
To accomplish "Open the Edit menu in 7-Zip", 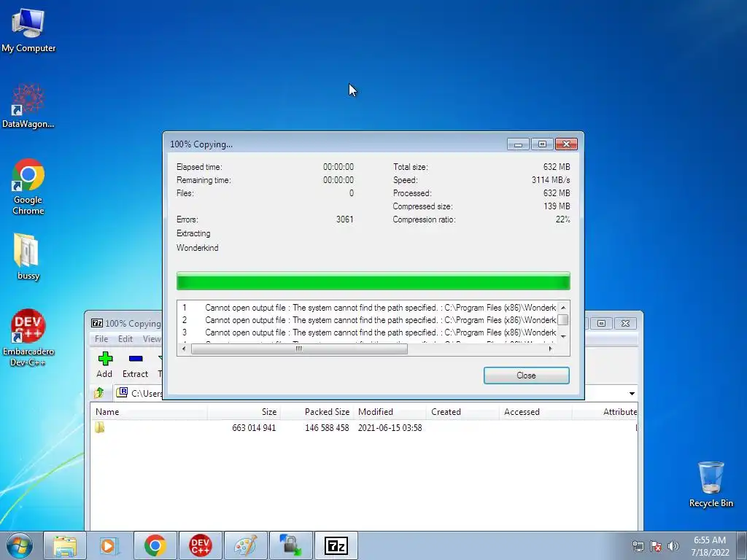I will [x=125, y=339].
